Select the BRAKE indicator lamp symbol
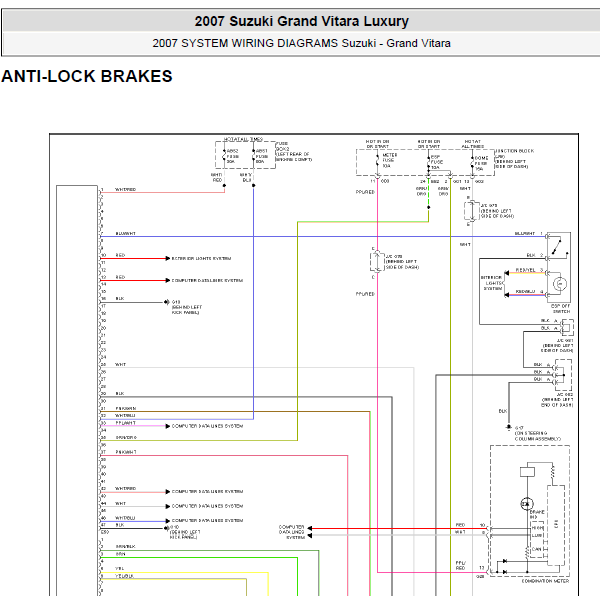The height and width of the screenshot is (596, 600). point(527,504)
